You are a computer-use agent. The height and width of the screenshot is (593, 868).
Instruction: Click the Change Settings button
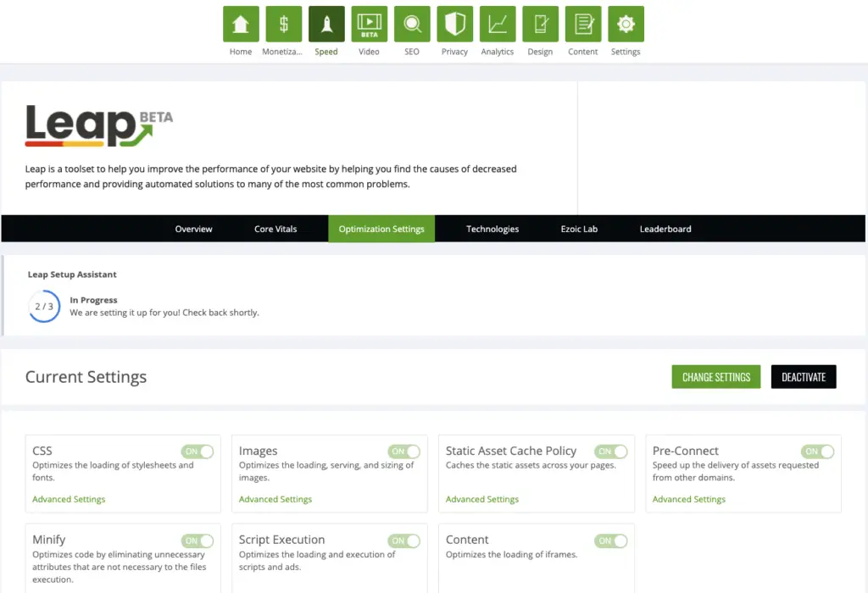[x=716, y=377]
